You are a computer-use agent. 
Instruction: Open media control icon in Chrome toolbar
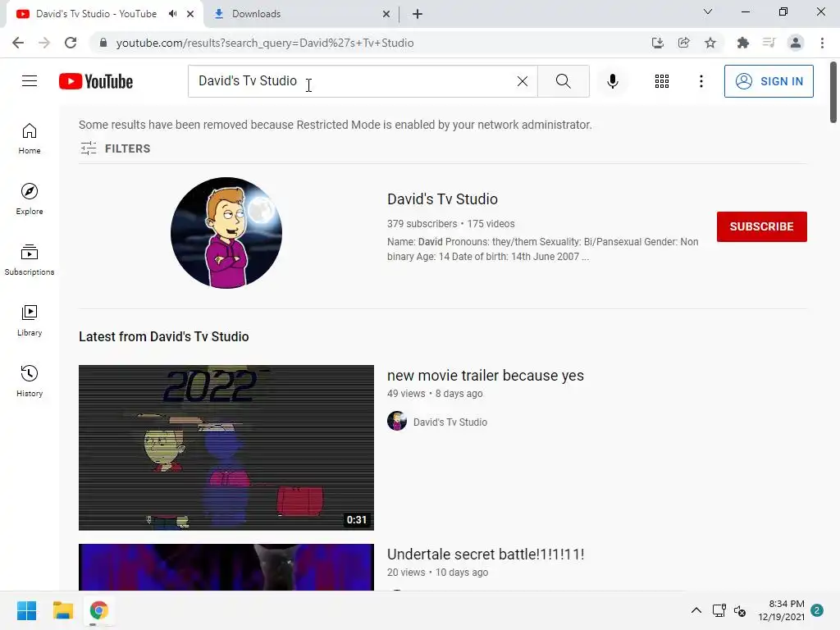[x=769, y=43]
